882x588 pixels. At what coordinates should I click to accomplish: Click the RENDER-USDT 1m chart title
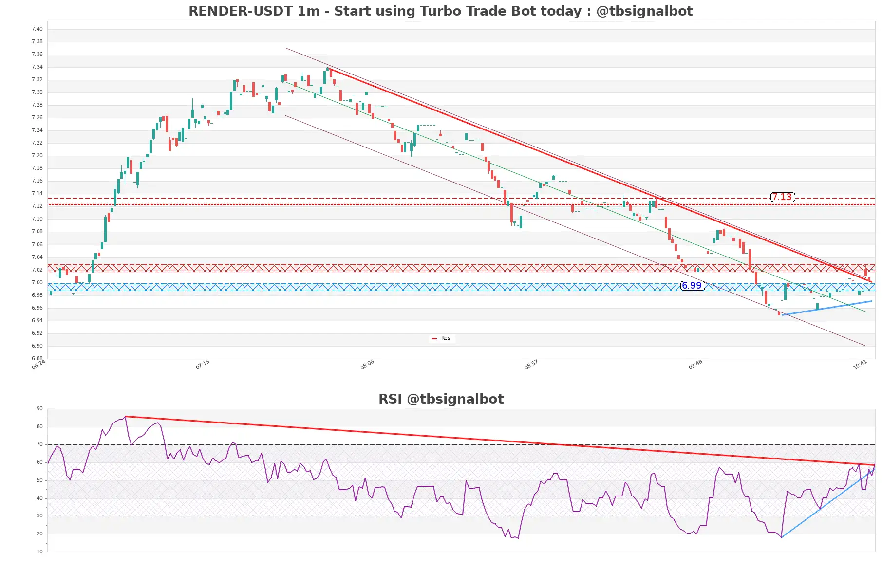[x=440, y=11]
